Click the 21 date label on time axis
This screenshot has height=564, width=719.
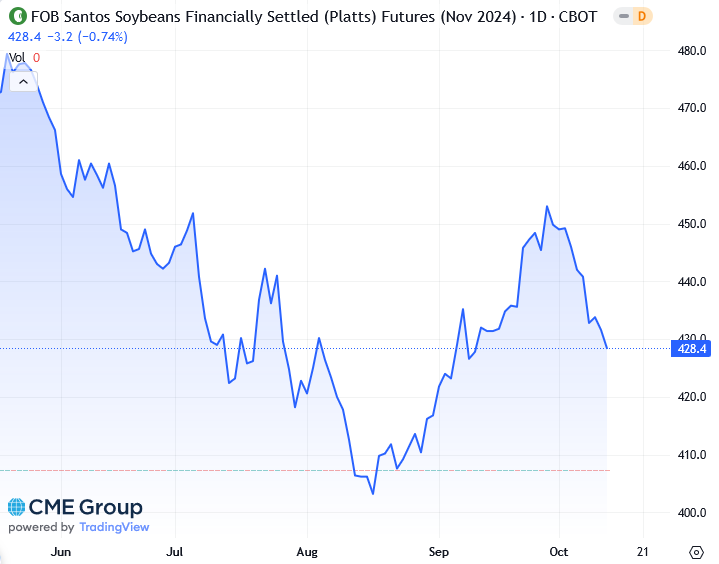641,551
